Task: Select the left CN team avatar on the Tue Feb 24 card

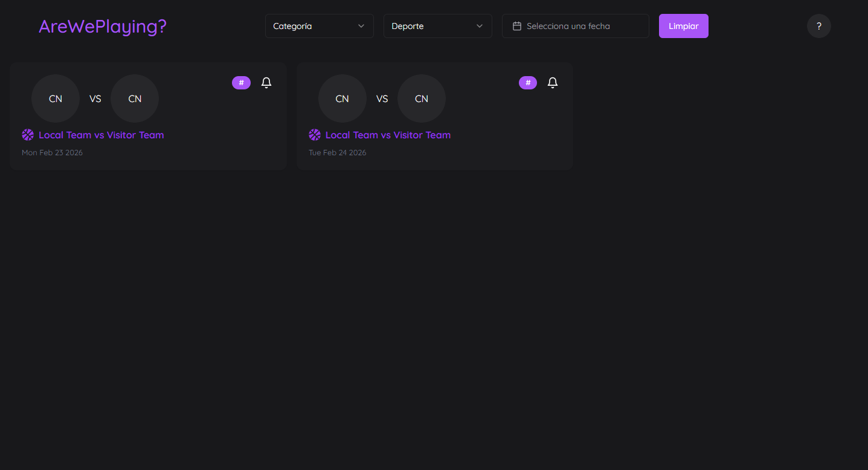Action: pyautogui.click(x=342, y=98)
